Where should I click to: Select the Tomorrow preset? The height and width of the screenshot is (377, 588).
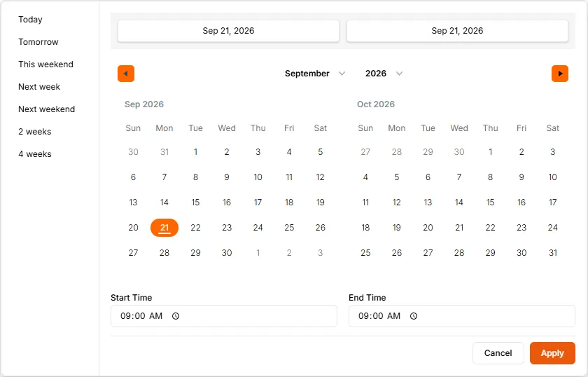[38, 42]
